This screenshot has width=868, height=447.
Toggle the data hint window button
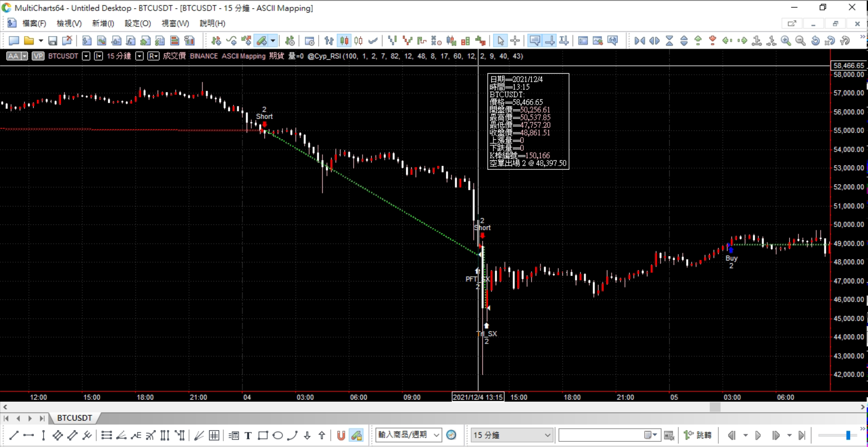tap(535, 41)
